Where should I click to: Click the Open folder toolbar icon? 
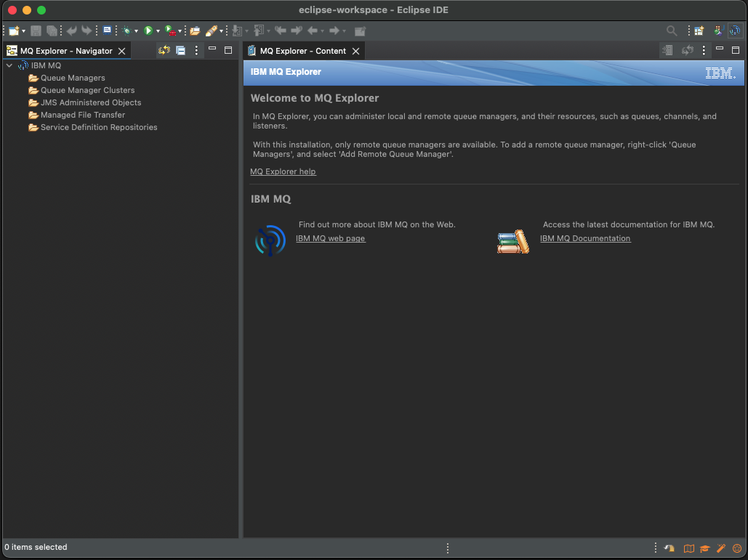[195, 31]
